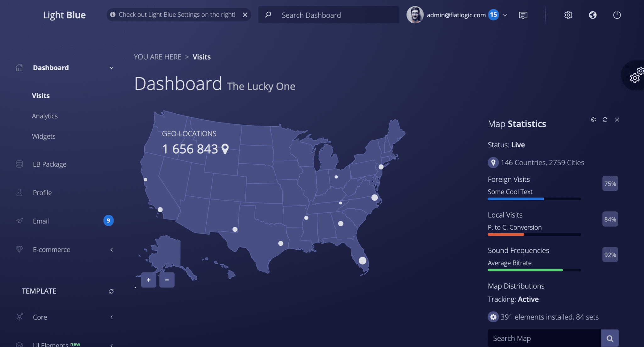644x347 pixels.
Task: Open the floating theme settings gears tab
Action: [x=636, y=76]
